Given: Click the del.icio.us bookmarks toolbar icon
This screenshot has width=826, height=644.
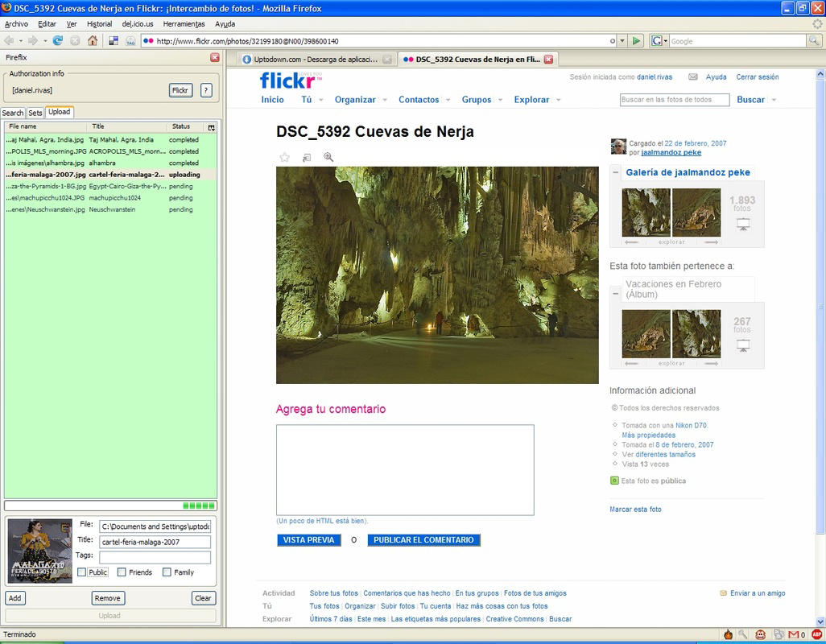Looking at the screenshot, I should pos(114,40).
